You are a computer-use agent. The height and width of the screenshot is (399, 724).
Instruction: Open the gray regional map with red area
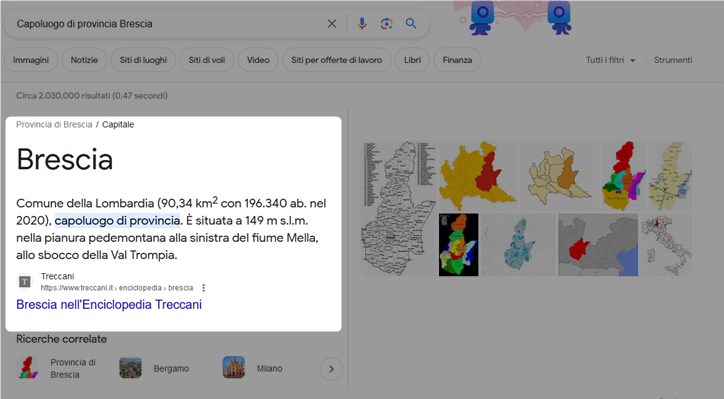(598, 245)
